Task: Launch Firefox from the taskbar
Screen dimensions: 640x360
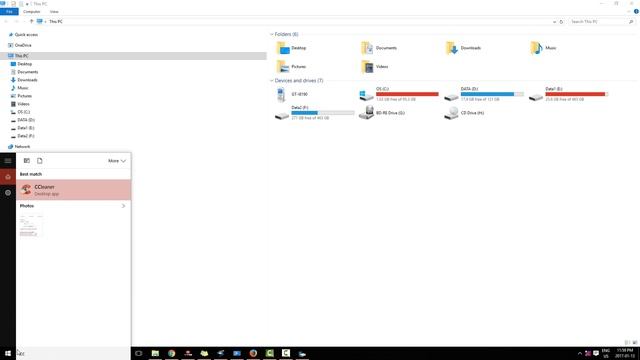Action: 253,353
